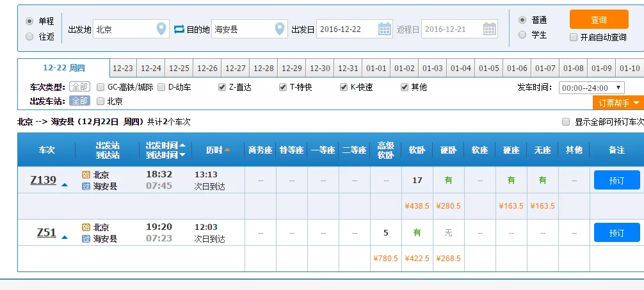The height and width of the screenshot is (290, 644).
Task: Uncheck the T-特快 train type filter
Action: [282, 87]
